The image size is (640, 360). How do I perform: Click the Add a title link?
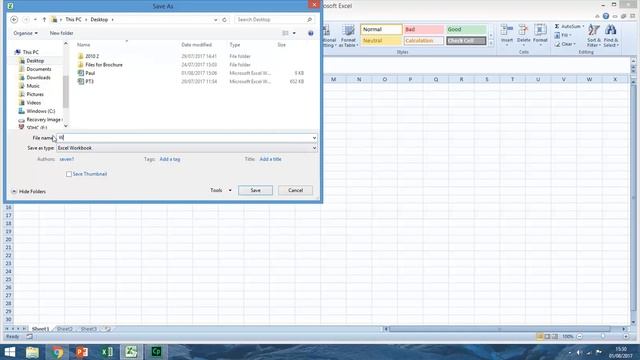pyautogui.click(x=271, y=159)
